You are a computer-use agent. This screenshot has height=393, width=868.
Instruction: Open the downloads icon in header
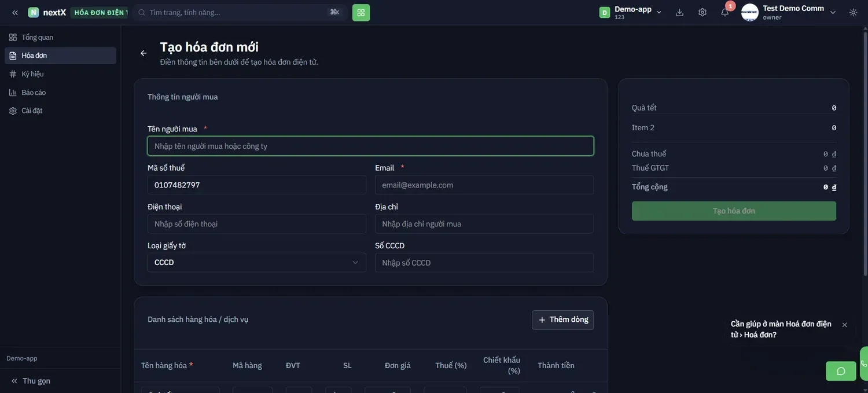pos(680,12)
